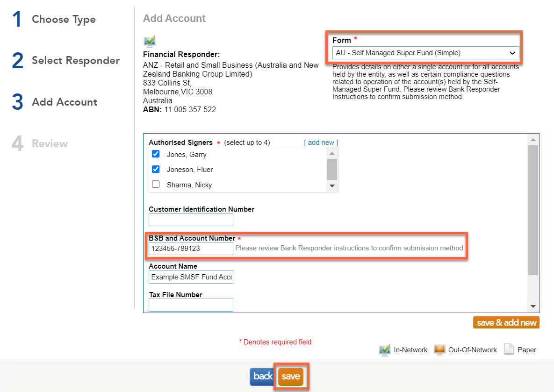Open the Form dropdown
Screen dimensions: 554x392
coord(425,53)
